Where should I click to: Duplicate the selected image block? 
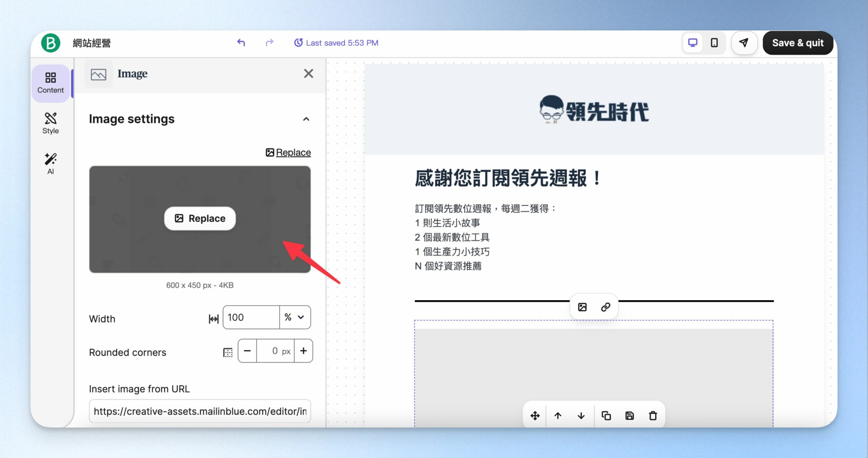pyautogui.click(x=606, y=416)
